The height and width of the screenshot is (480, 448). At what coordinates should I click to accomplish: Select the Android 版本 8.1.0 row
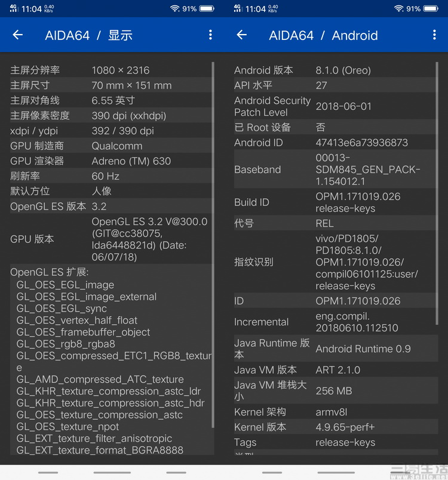coord(335,70)
